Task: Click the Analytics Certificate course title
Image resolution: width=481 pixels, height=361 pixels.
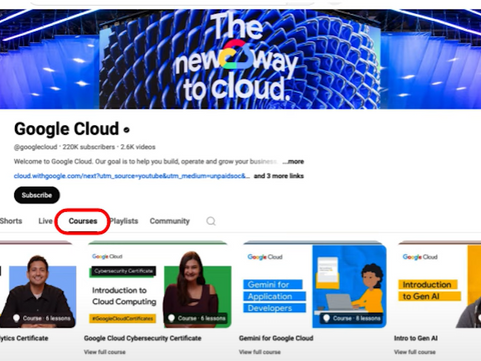Action: pos(24,338)
